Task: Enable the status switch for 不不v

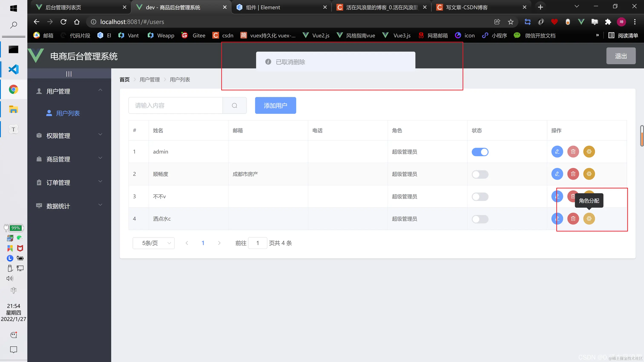Action: point(480,197)
